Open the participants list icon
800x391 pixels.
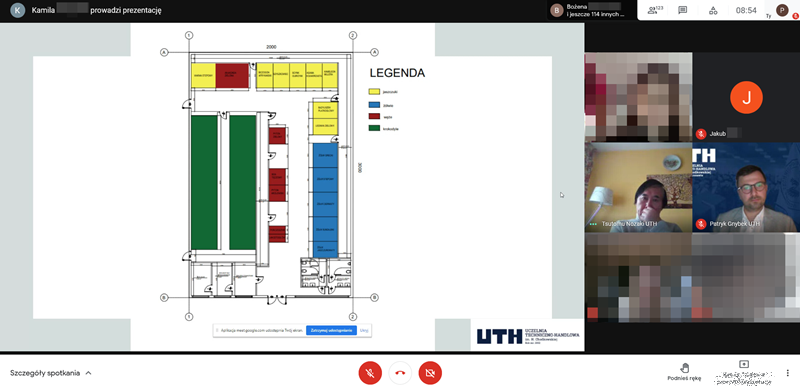654,10
